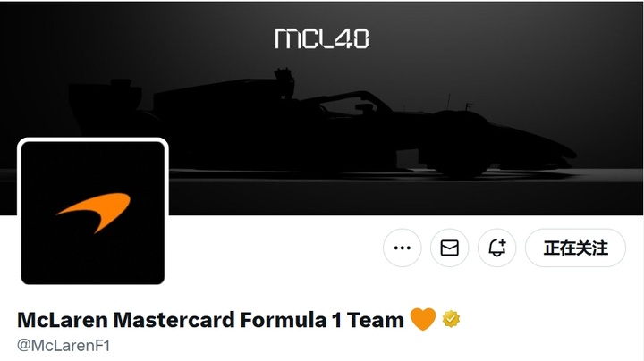Screen dimensions: 644x361
Task: Click the gold verified badge
Action: 451,319
